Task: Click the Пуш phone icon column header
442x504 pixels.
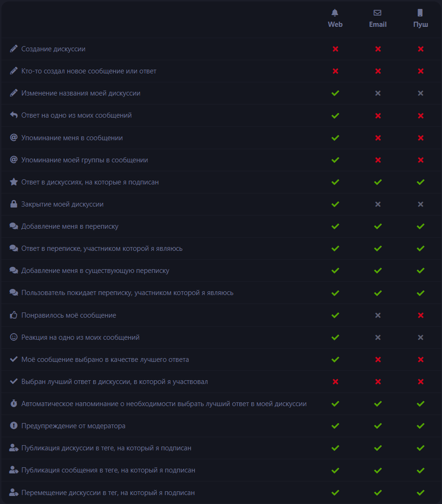Action: coord(420,19)
